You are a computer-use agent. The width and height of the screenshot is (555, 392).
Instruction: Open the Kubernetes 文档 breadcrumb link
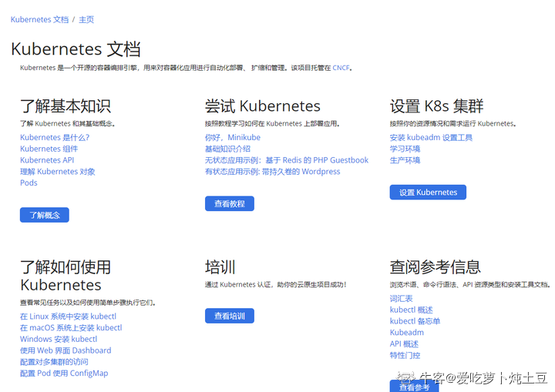pyautogui.click(x=39, y=19)
